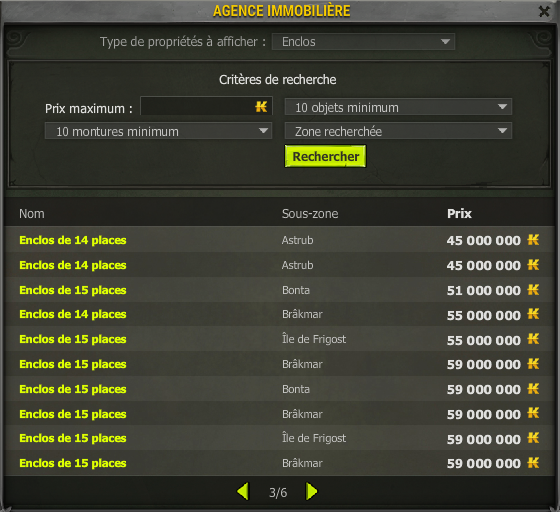Image resolution: width=560 pixels, height=512 pixels.
Task: Sort listings by the Prix column header
Action: click(x=459, y=214)
